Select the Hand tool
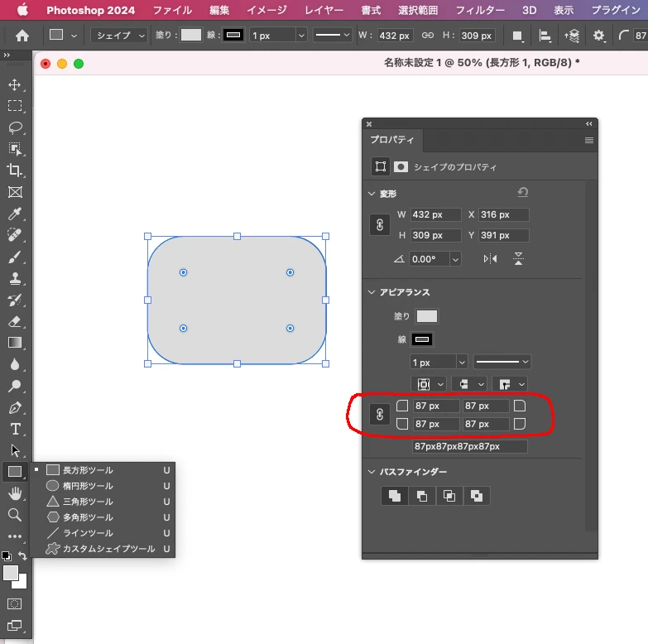This screenshot has height=644, width=648. (x=15, y=493)
